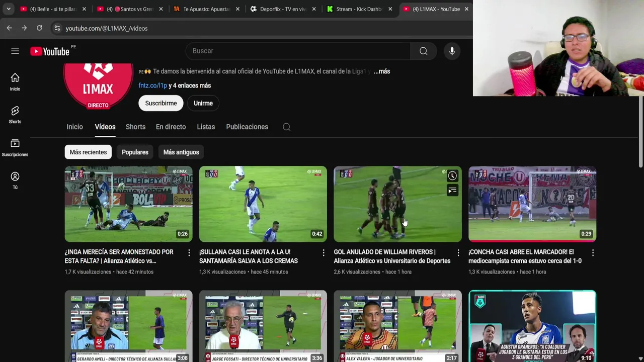Open the fntz.co/l1p link
Screen dimensions: 644x362
coord(152,85)
